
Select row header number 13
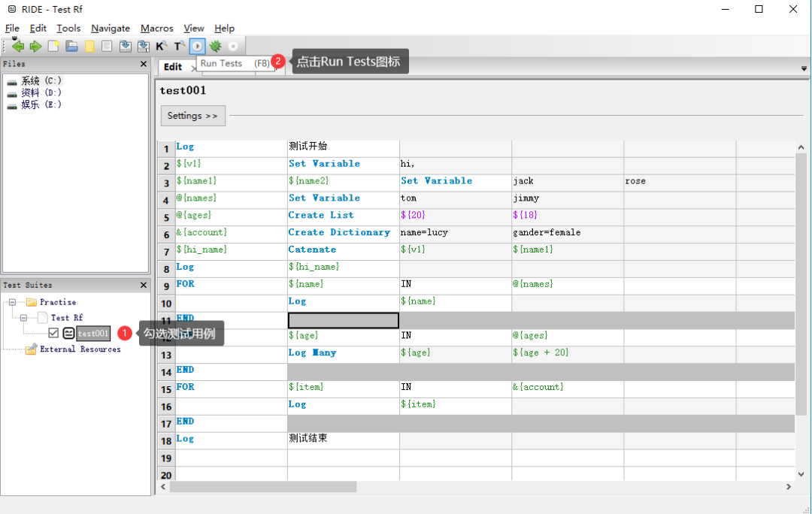(x=166, y=355)
